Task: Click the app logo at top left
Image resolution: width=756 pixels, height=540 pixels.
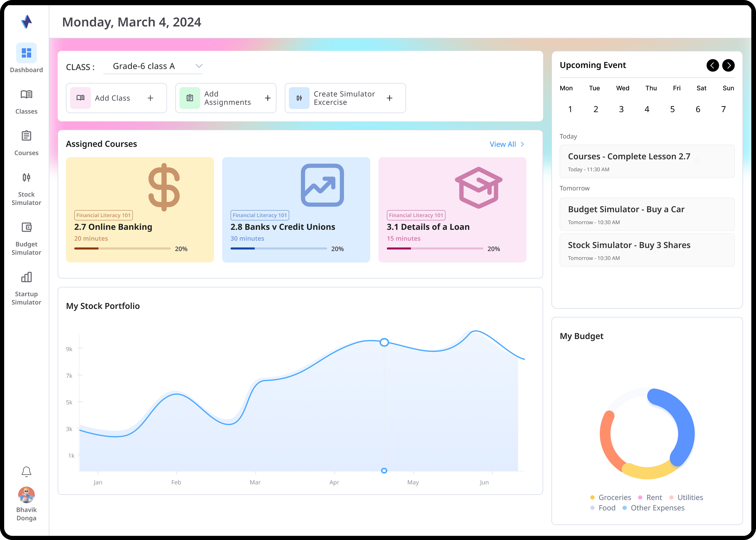Action: click(x=26, y=22)
